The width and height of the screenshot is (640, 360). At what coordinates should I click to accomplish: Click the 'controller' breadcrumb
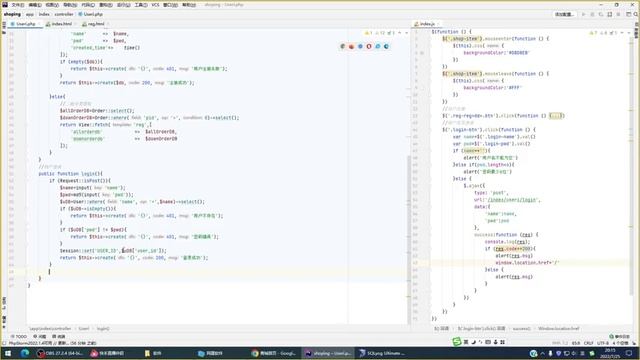[64, 14]
